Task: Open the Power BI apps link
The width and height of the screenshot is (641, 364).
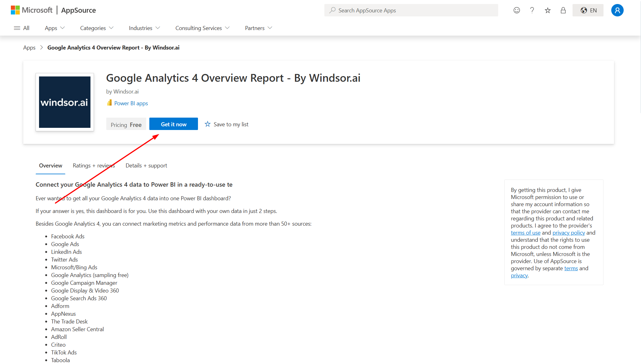Action: click(x=131, y=103)
